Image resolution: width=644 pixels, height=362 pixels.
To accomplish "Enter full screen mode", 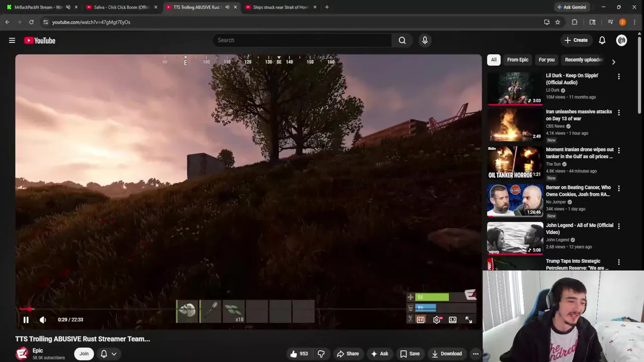I will (x=468, y=320).
